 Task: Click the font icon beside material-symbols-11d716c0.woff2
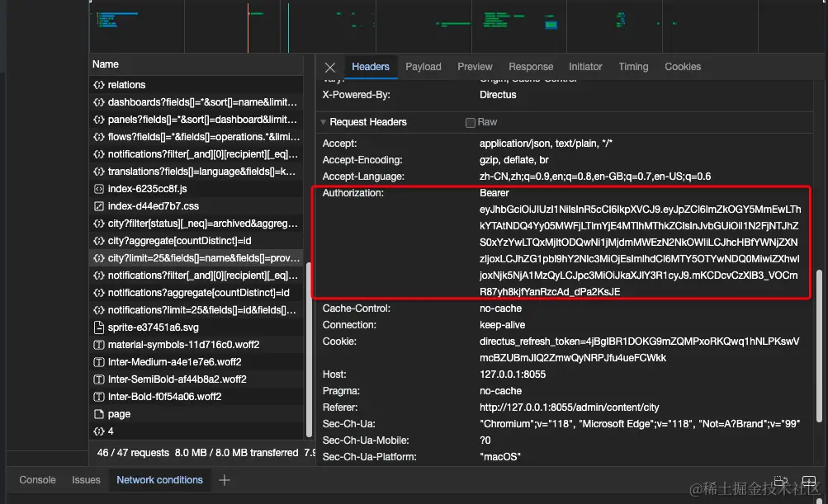point(101,344)
